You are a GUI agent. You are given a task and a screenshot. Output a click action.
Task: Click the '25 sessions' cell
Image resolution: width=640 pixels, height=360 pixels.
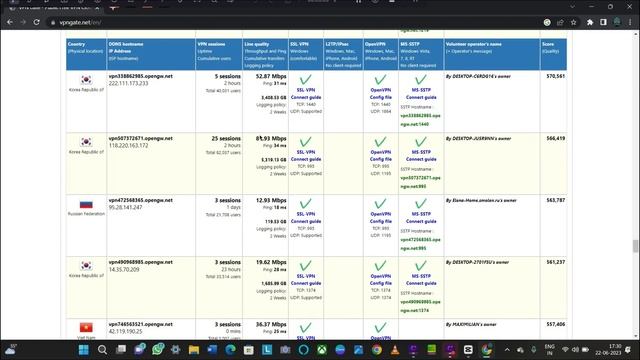[x=226, y=138]
